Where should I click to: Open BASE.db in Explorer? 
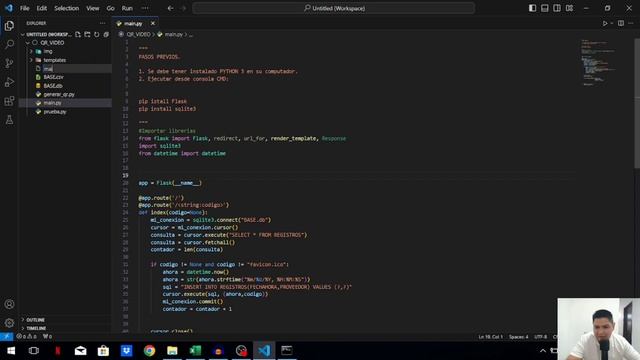point(53,86)
